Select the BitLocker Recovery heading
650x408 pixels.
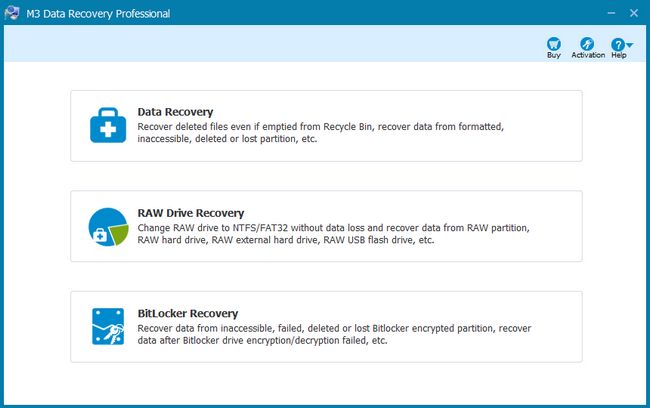coord(187,313)
